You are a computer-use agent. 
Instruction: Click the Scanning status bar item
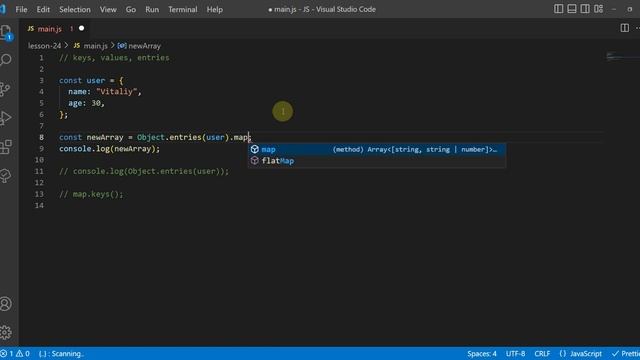61,354
